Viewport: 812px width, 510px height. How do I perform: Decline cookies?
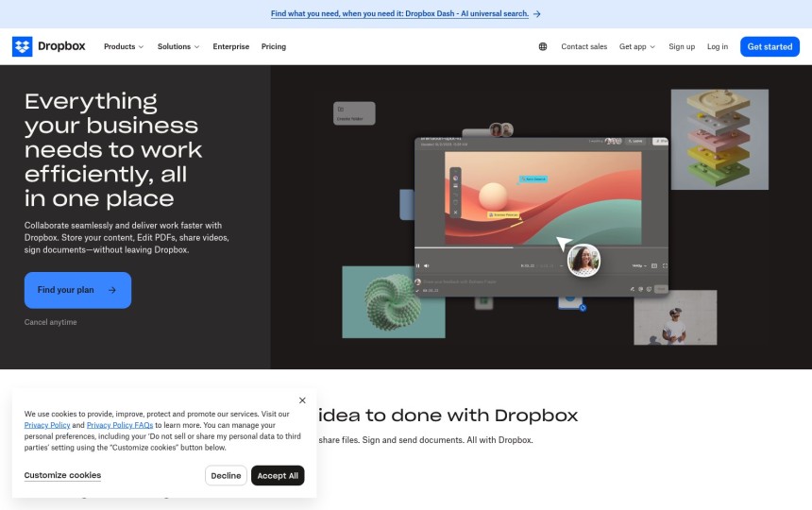pyautogui.click(x=226, y=475)
